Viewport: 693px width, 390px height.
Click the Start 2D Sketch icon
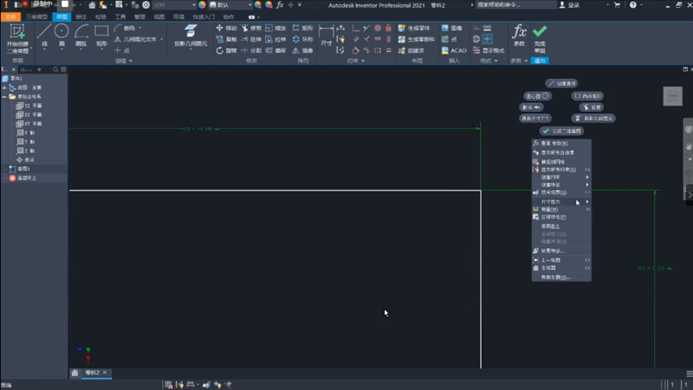pos(17,39)
